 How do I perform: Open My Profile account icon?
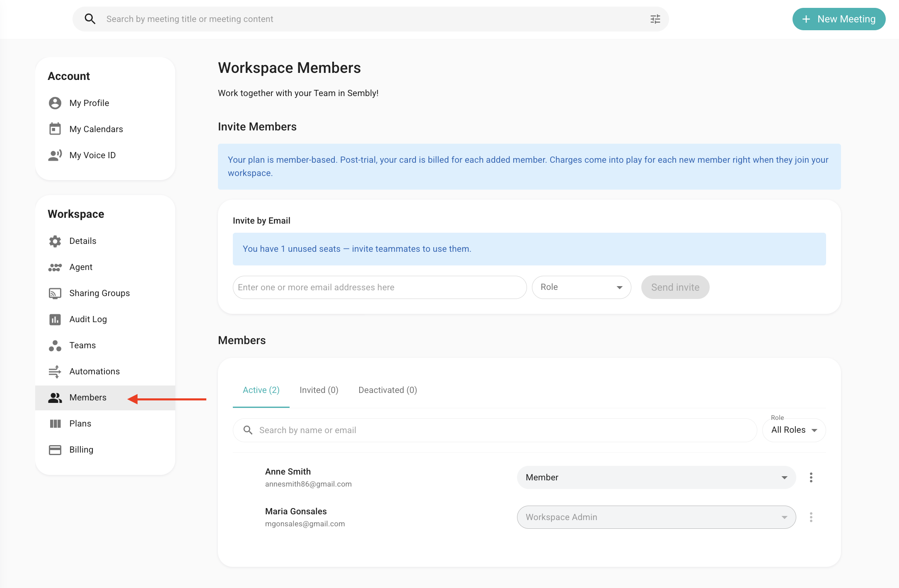coord(55,103)
